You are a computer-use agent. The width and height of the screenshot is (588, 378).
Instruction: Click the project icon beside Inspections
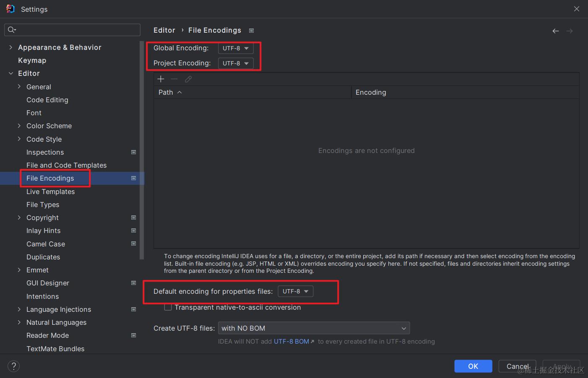click(134, 152)
